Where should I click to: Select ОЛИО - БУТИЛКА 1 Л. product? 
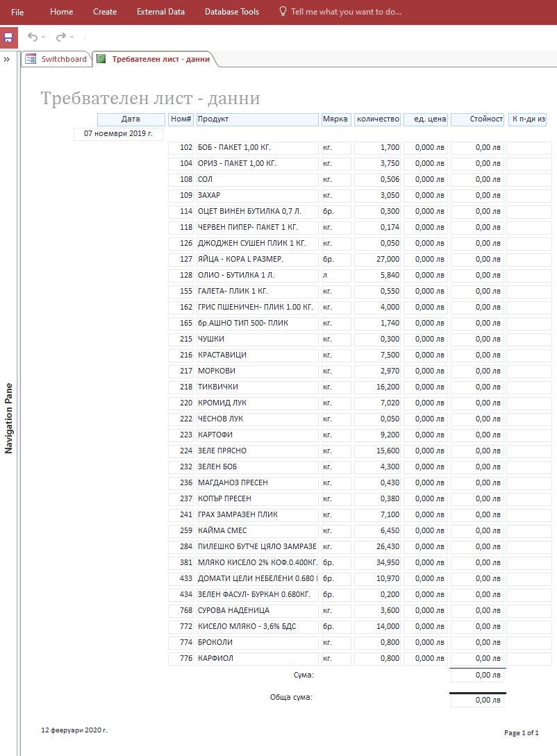(x=258, y=276)
